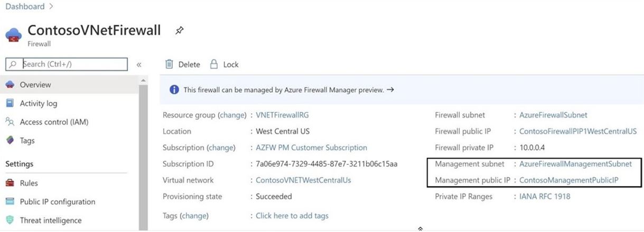Screen dimensions: 644x232
Task: Click in the Search (Ctrl+/) field
Action: (67, 64)
